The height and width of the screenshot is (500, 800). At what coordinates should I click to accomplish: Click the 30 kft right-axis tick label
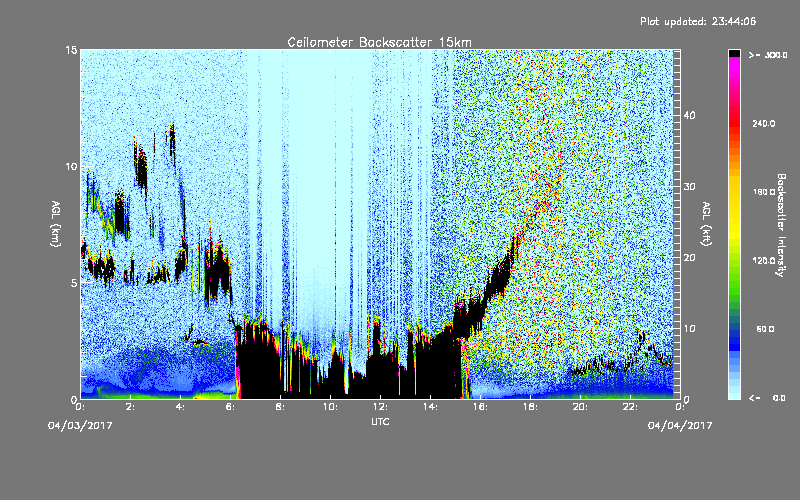[x=689, y=186]
